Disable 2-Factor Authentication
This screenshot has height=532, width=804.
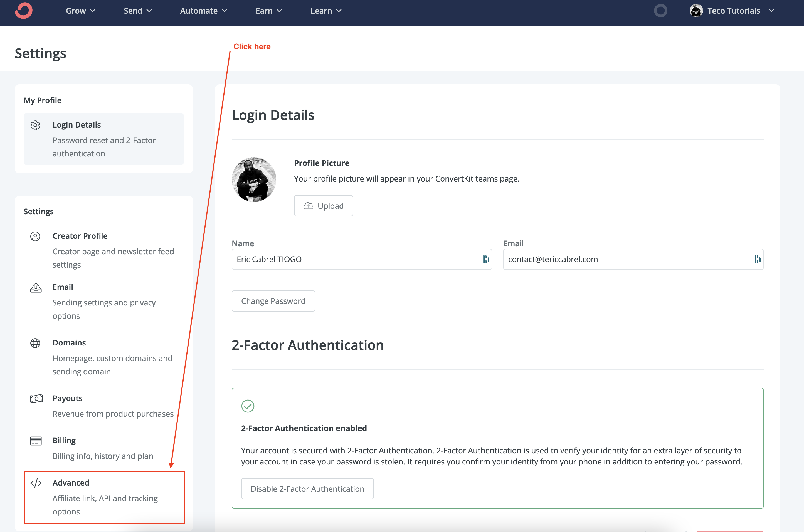(307, 489)
